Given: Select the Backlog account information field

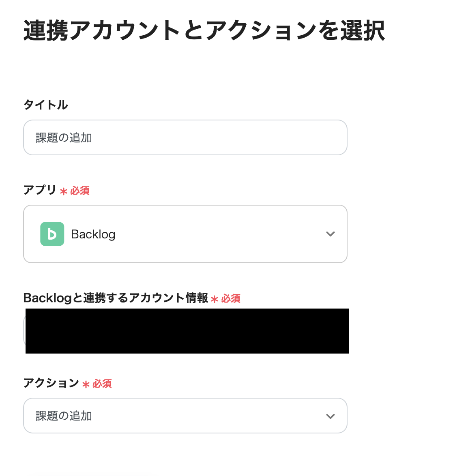Looking at the screenshot, I should click(x=187, y=331).
